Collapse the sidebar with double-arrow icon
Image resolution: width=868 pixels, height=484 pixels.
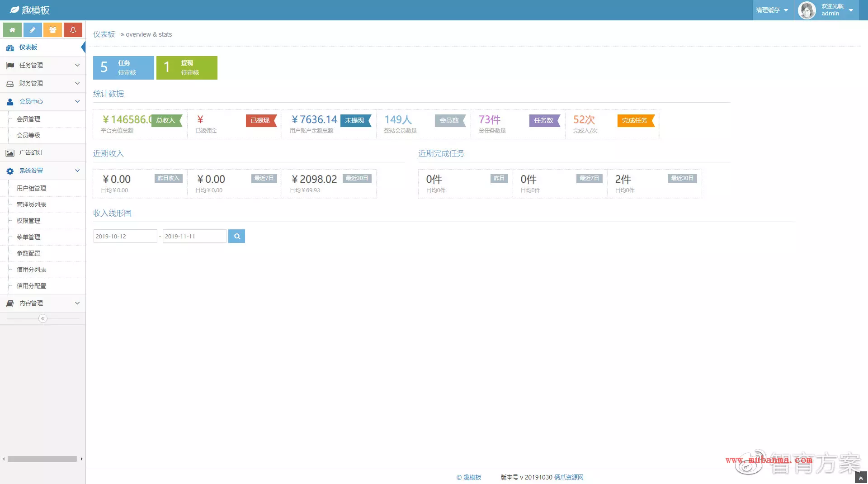tap(43, 319)
